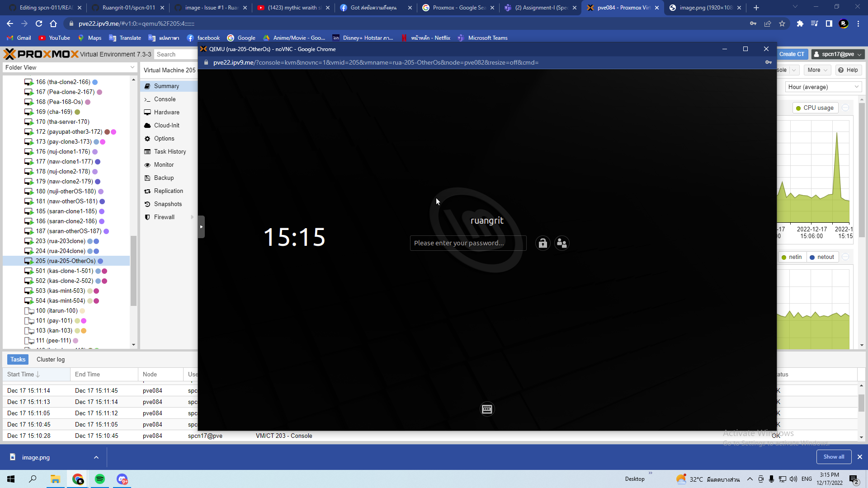This screenshot has height=488, width=868.
Task: Switch to the Tasks tab
Action: tap(18, 359)
